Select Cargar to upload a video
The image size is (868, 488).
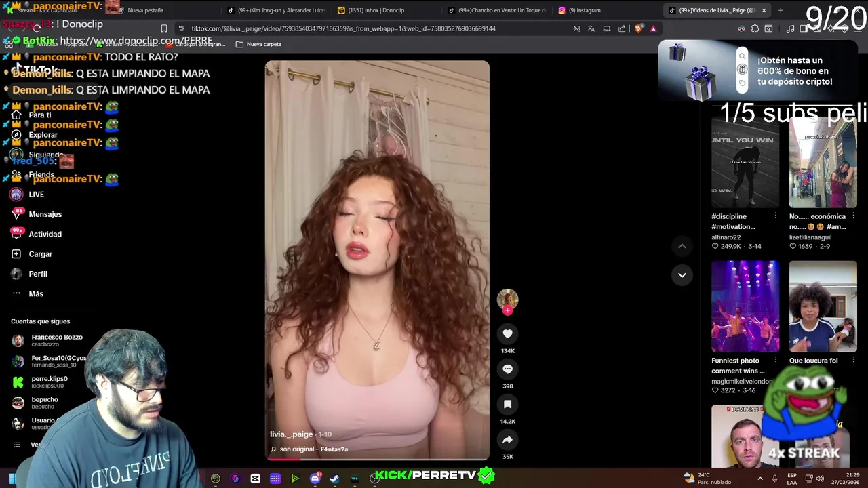click(x=32, y=254)
